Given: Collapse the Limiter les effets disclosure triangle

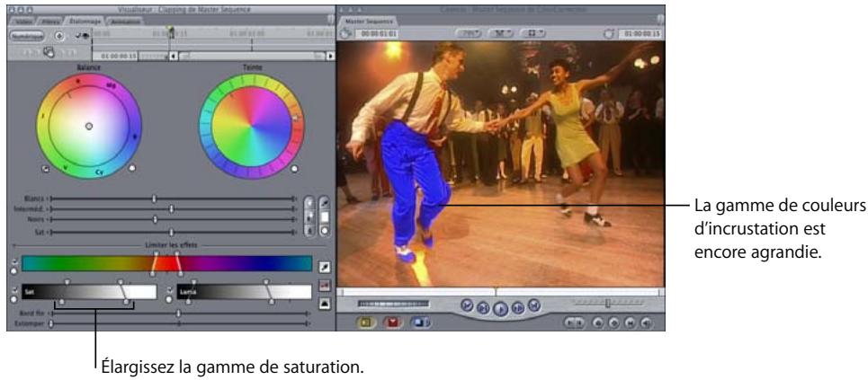Looking at the screenshot, I should click(x=13, y=245).
